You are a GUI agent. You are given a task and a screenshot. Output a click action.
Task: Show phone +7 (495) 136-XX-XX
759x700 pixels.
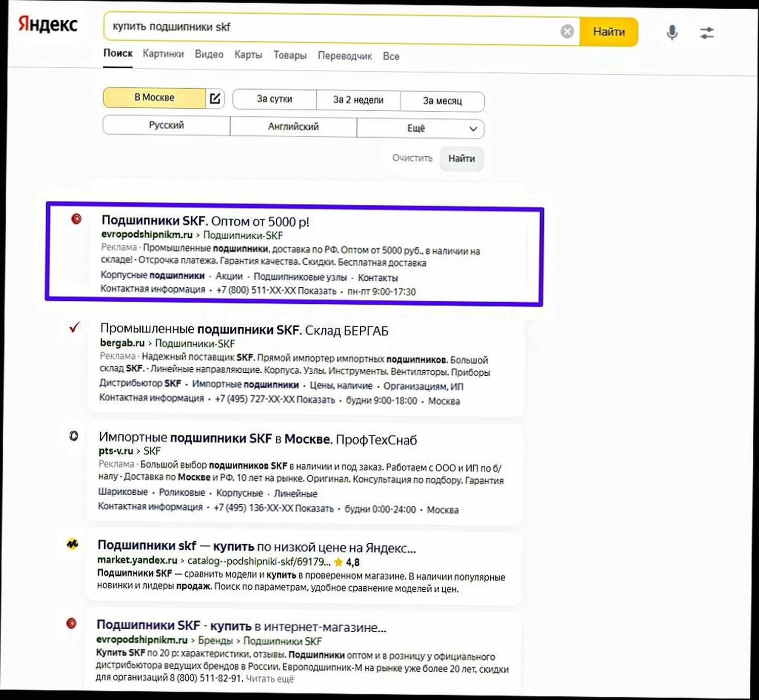[274, 508]
